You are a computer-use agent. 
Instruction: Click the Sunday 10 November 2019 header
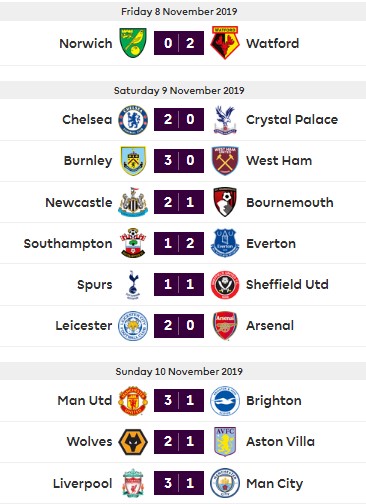point(179,371)
